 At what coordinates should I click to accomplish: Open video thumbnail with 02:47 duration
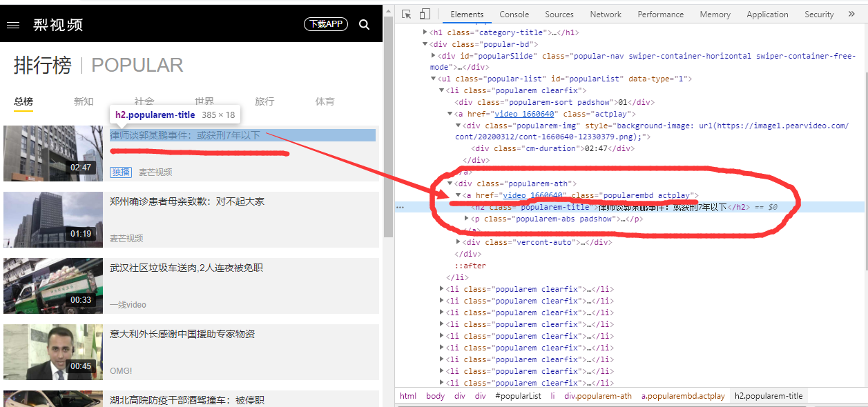53,153
